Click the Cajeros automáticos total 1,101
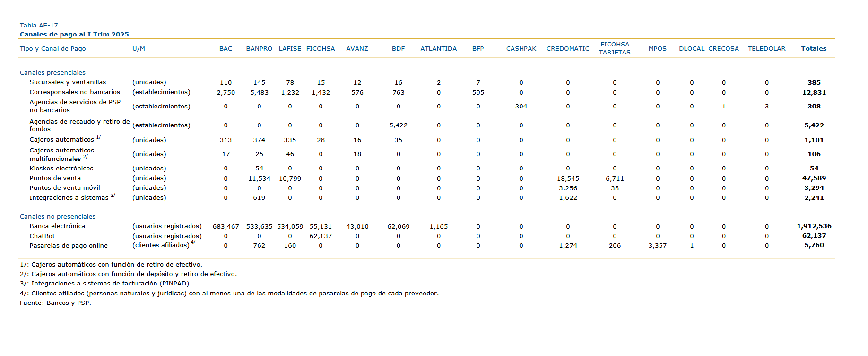This screenshot has height=356, width=868. [814, 140]
